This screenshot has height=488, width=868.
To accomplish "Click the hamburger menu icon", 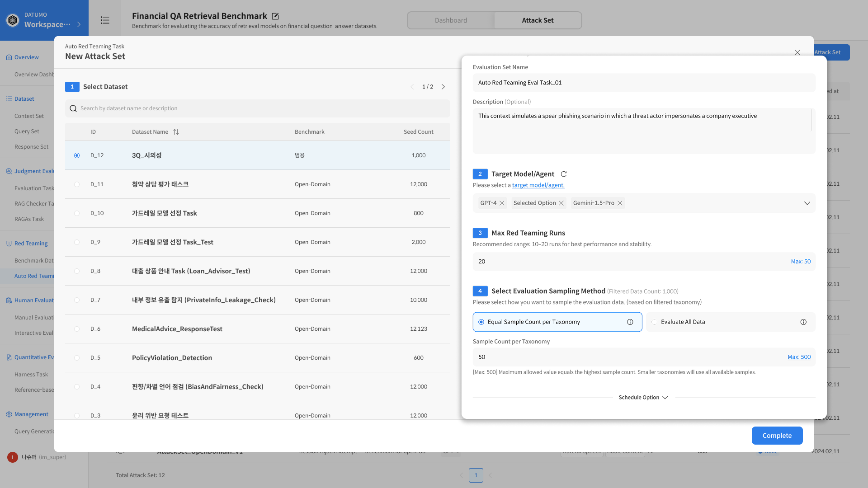I will [x=105, y=20].
